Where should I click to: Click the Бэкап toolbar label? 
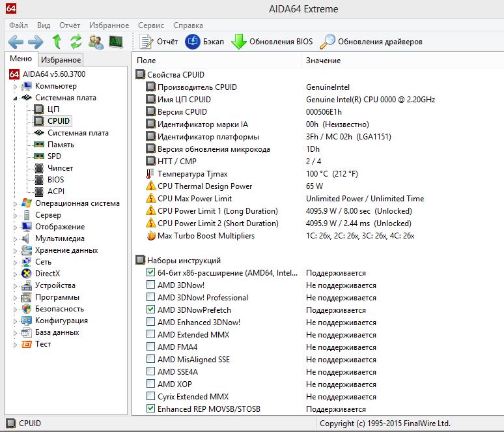tap(213, 42)
